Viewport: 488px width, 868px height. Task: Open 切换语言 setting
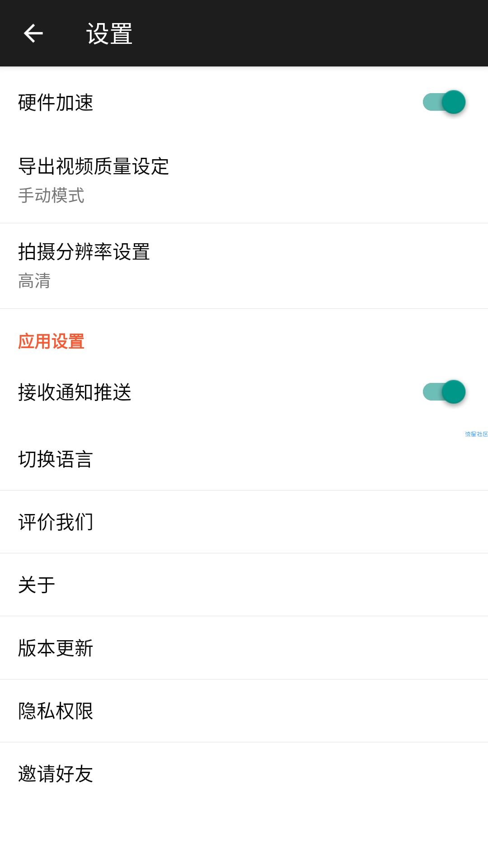(x=244, y=459)
